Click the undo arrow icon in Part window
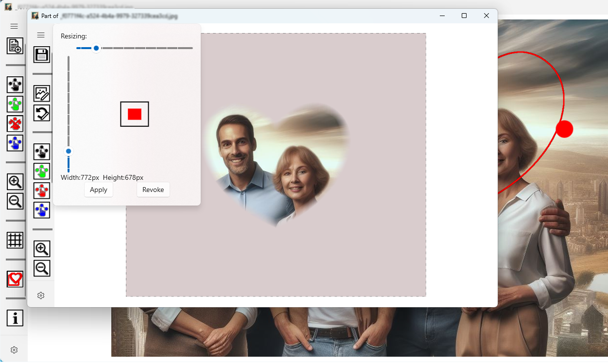The width and height of the screenshot is (608, 364). [x=42, y=113]
